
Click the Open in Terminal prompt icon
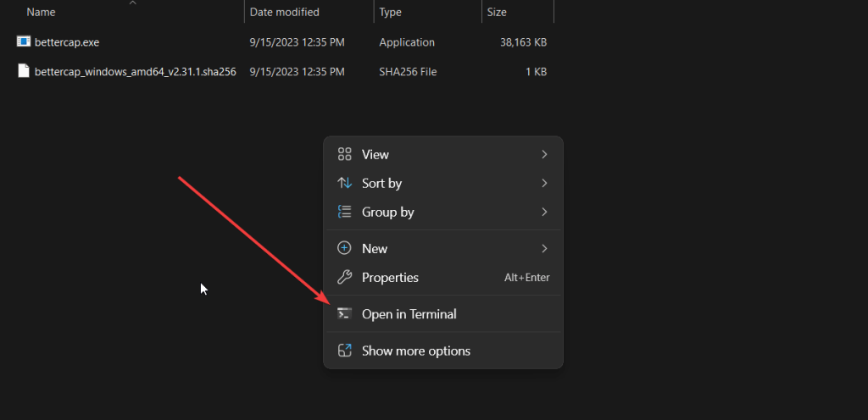(x=344, y=313)
